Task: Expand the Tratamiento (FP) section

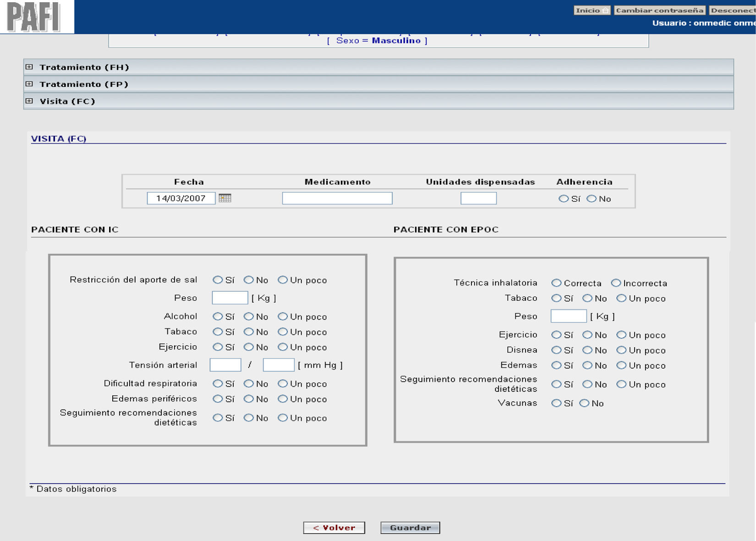Action: pos(29,84)
